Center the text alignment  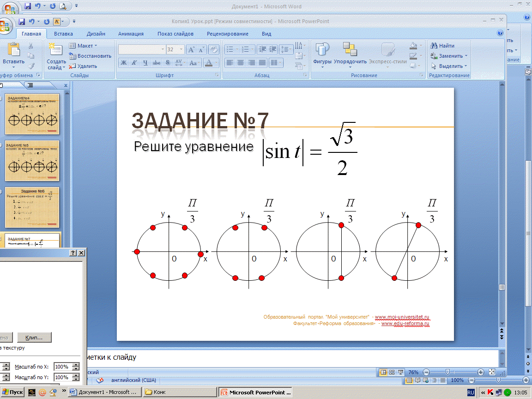241,63
